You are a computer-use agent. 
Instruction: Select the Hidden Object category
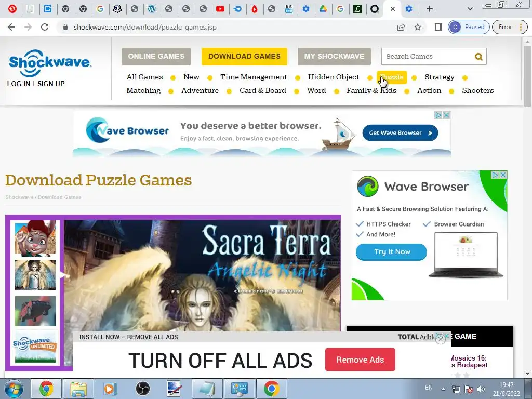pos(334,77)
